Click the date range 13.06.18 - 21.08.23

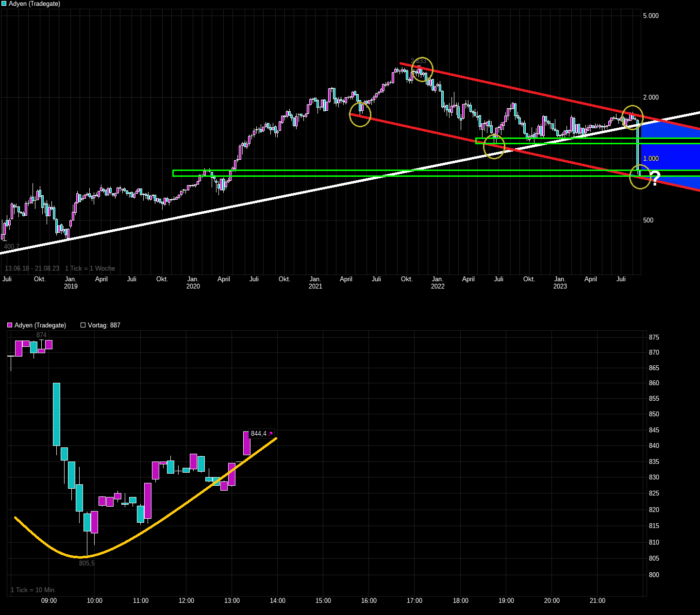(x=33, y=268)
